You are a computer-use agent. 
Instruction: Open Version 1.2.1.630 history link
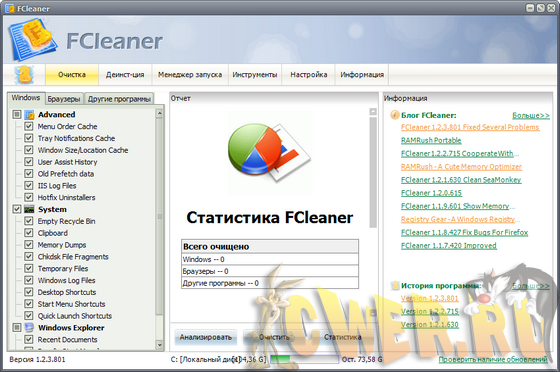pos(430,325)
